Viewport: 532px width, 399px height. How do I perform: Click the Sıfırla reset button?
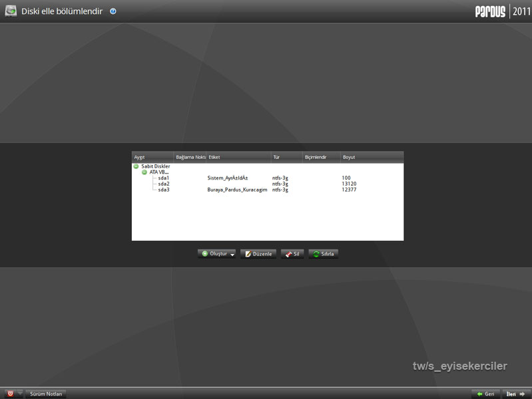(x=324, y=254)
